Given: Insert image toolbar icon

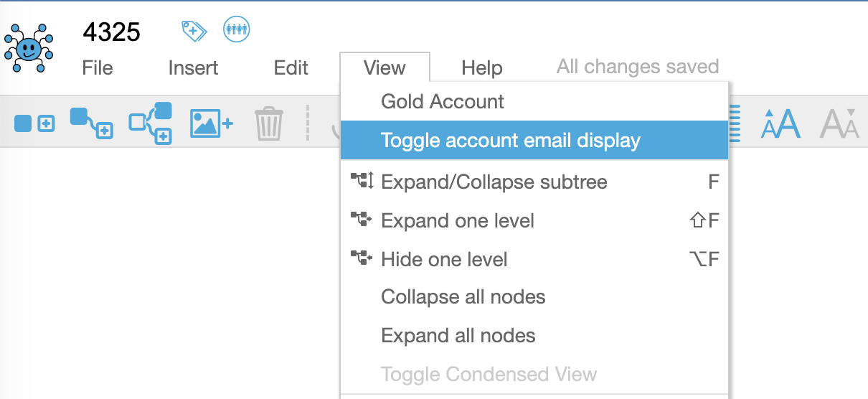Looking at the screenshot, I should [x=211, y=123].
